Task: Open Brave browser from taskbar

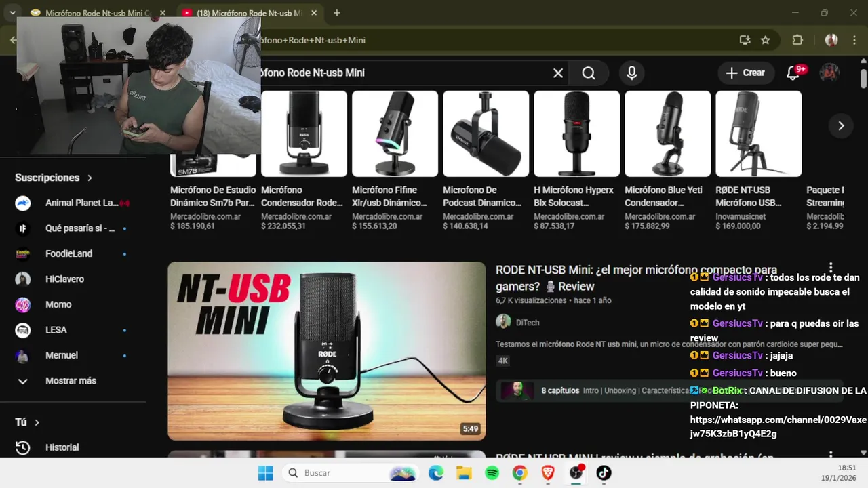Action: (x=548, y=473)
